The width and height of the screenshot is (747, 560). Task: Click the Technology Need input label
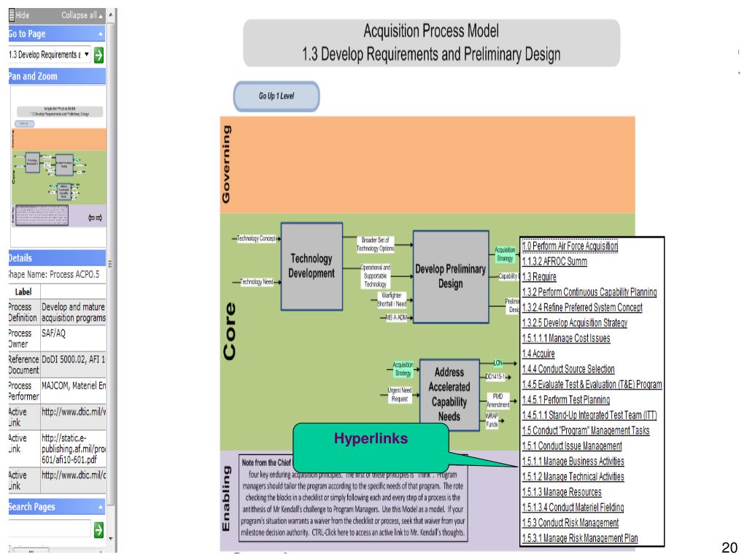[x=257, y=282]
